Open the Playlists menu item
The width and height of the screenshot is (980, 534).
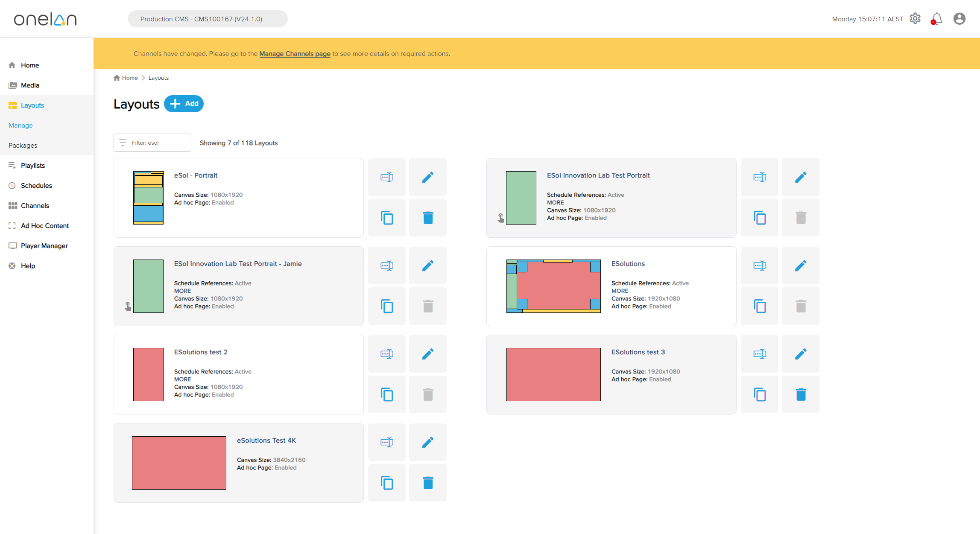[33, 166]
